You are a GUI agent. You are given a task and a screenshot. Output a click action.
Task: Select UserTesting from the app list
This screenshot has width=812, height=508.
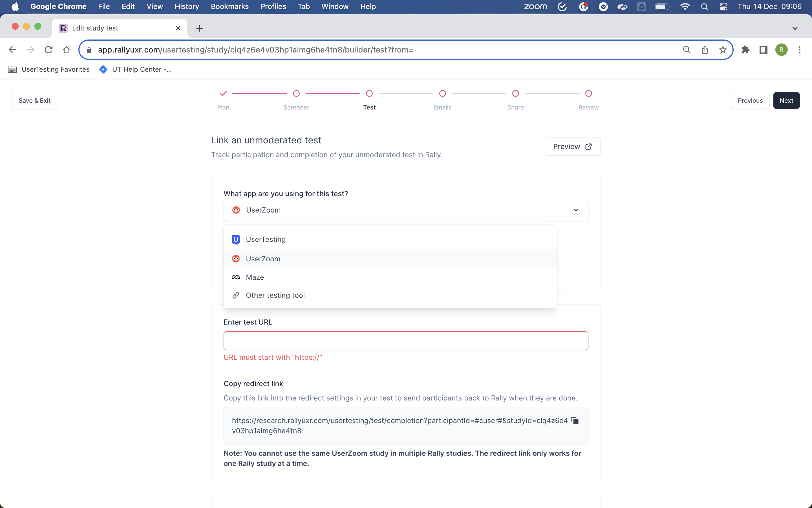pos(390,240)
